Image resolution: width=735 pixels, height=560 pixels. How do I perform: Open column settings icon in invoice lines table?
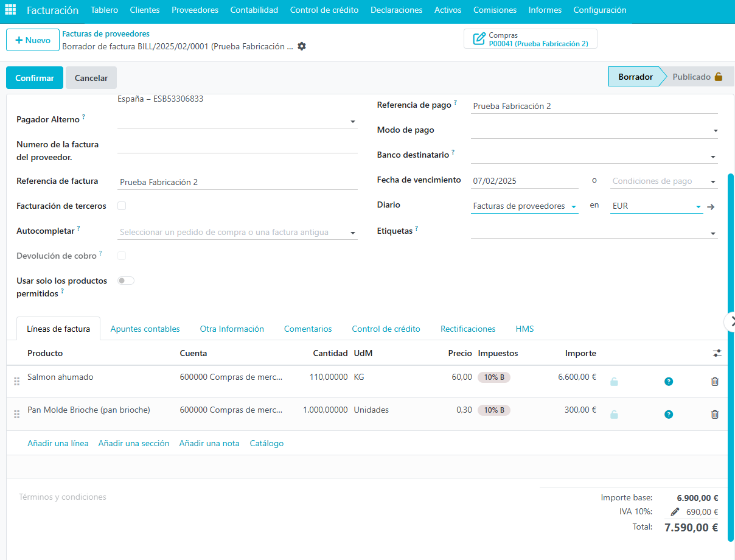tap(717, 353)
